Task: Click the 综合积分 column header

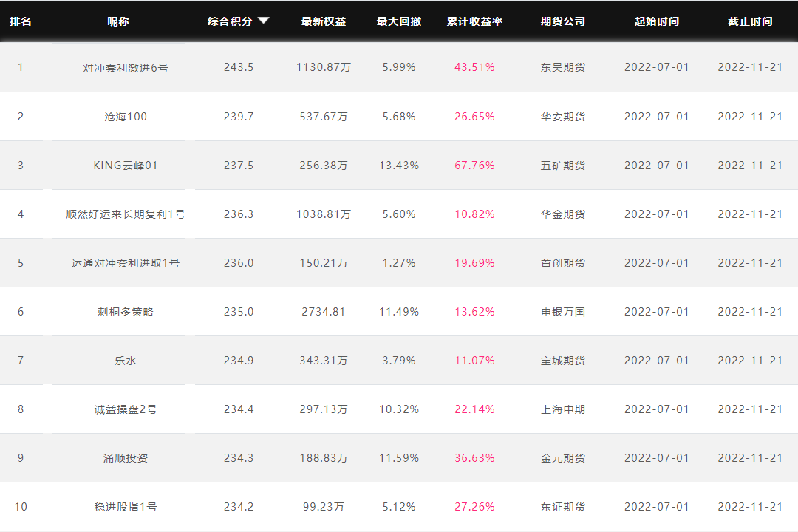Action: point(230,21)
